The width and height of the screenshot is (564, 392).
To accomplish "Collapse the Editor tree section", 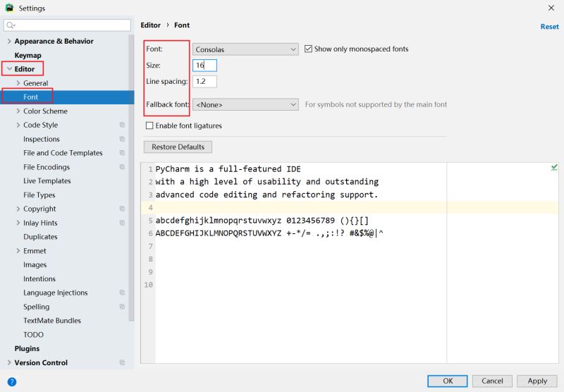I will pos(8,69).
